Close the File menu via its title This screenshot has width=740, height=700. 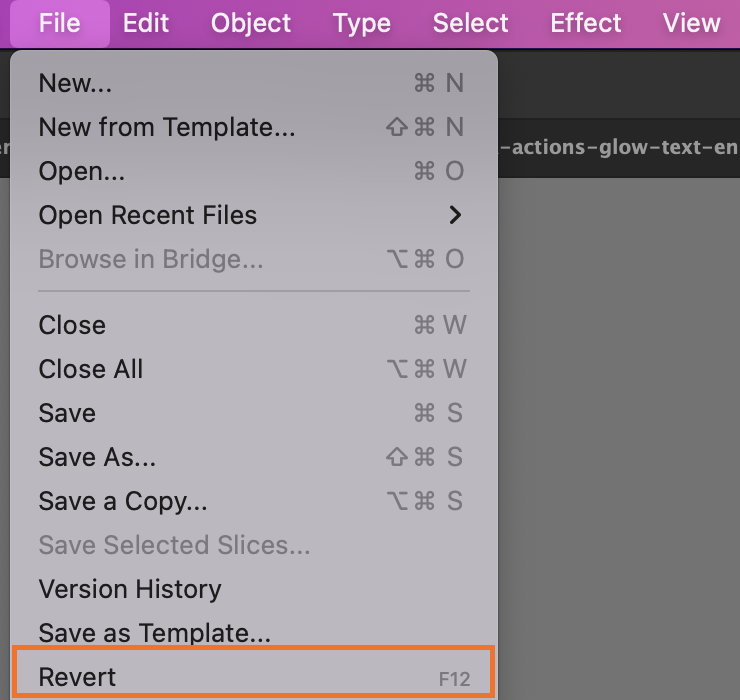(x=60, y=23)
